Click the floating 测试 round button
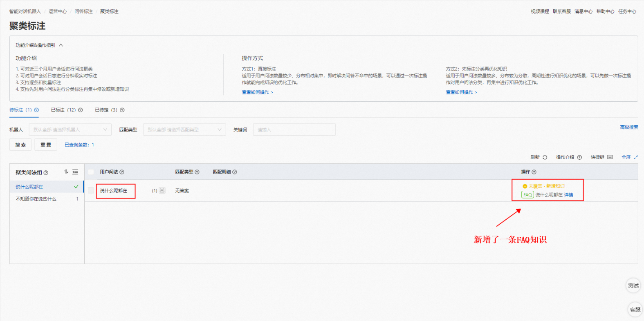644x321 pixels. tap(633, 285)
